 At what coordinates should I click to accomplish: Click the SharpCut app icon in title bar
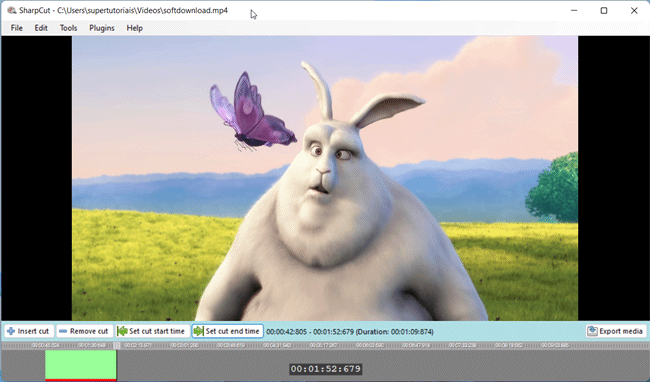tap(12, 10)
